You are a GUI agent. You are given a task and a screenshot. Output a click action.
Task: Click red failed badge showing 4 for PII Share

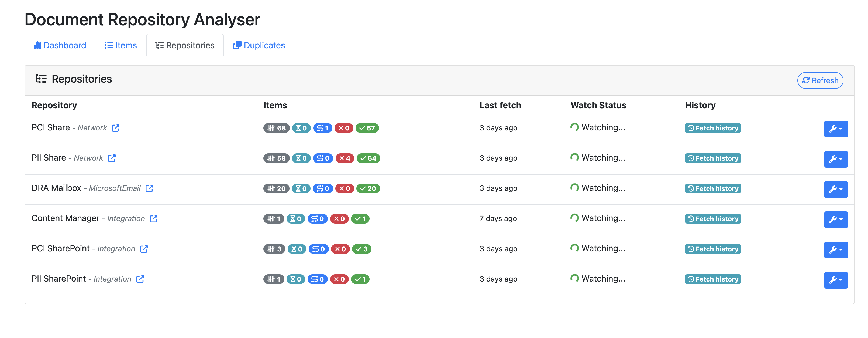[x=345, y=158]
